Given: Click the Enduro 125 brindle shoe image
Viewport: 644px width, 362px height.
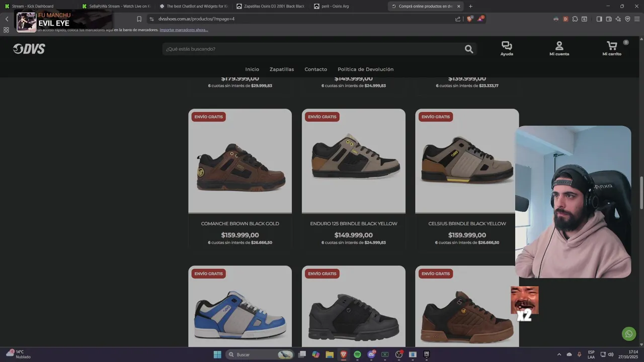Looking at the screenshot, I should pyautogui.click(x=354, y=161).
